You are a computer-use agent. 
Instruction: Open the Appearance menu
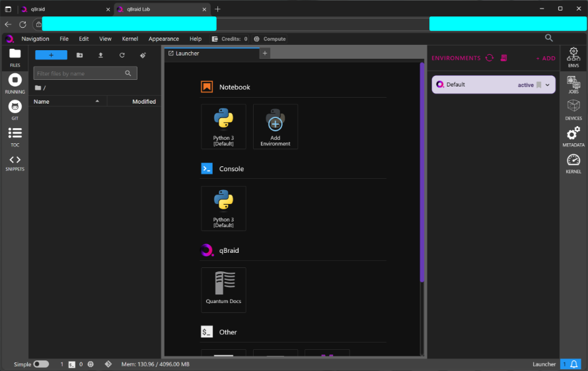tap(163, 38)
